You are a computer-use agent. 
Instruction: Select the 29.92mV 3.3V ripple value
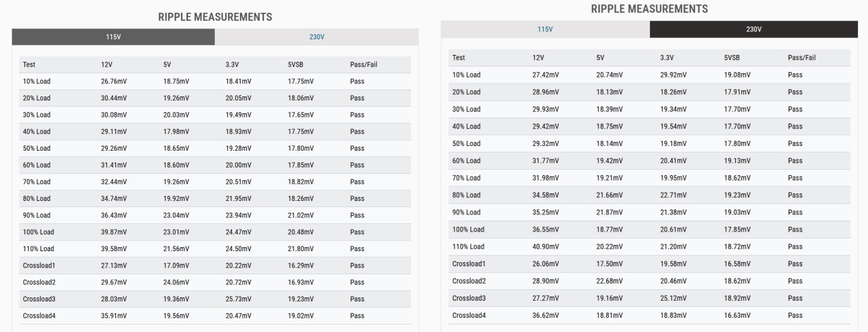click(x=673, y=75)
